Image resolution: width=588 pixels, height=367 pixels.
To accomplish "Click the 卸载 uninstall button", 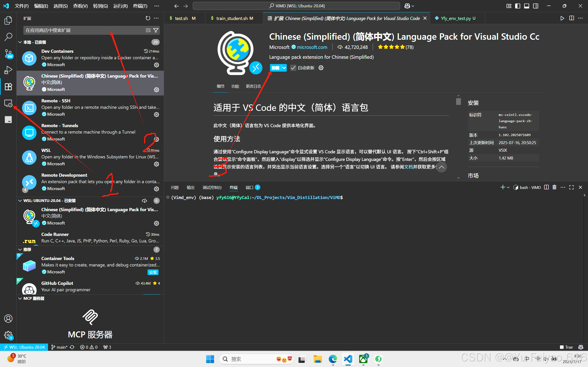I will [x=276, y=68].
